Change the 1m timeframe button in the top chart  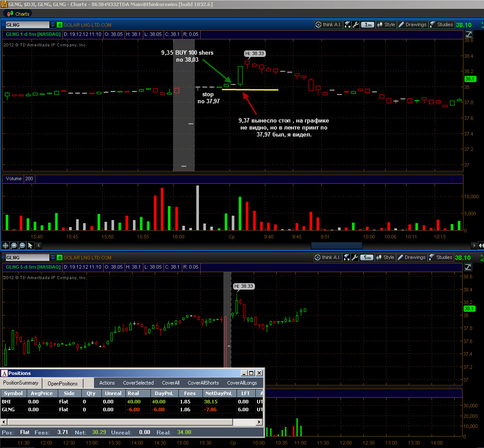(x=367, y=24)
